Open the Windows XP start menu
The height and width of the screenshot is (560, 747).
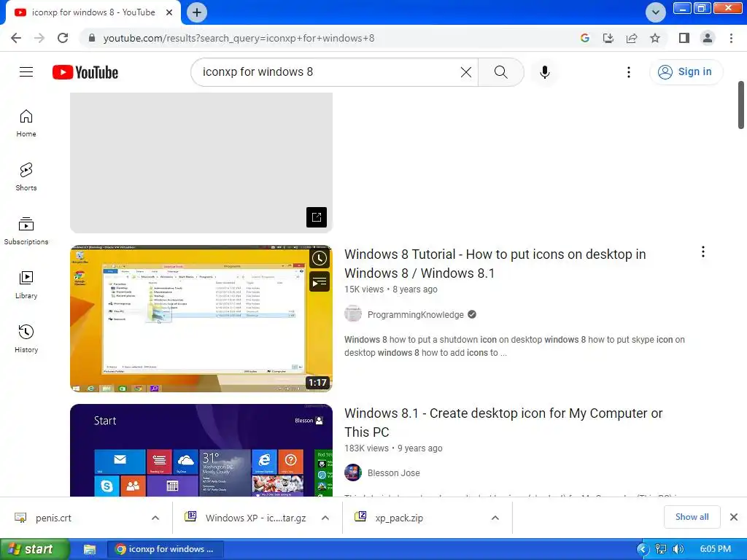34,549
